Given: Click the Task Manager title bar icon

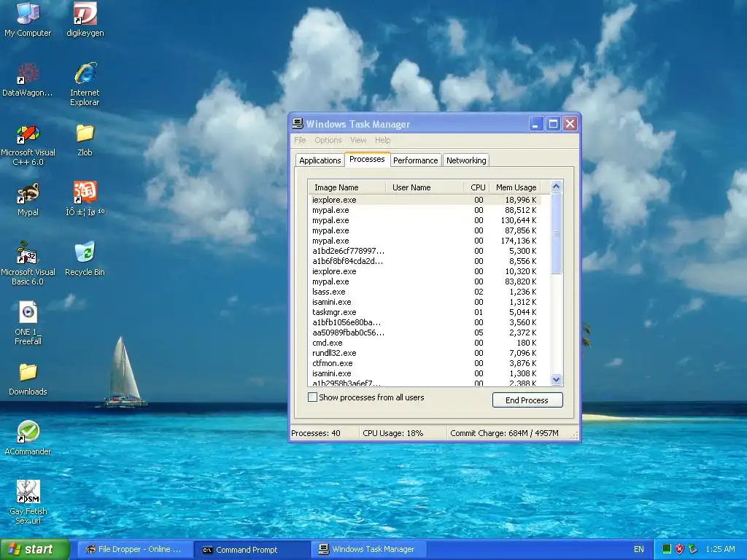Looking at the screenshot, I should pyautogui.click(x=298, y=124).
